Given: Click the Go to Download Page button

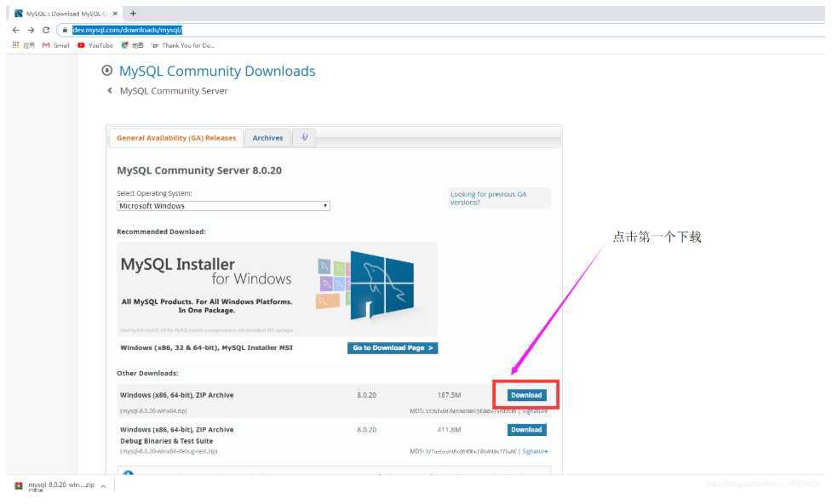Looking at the screenshot, I should (393, 348).
